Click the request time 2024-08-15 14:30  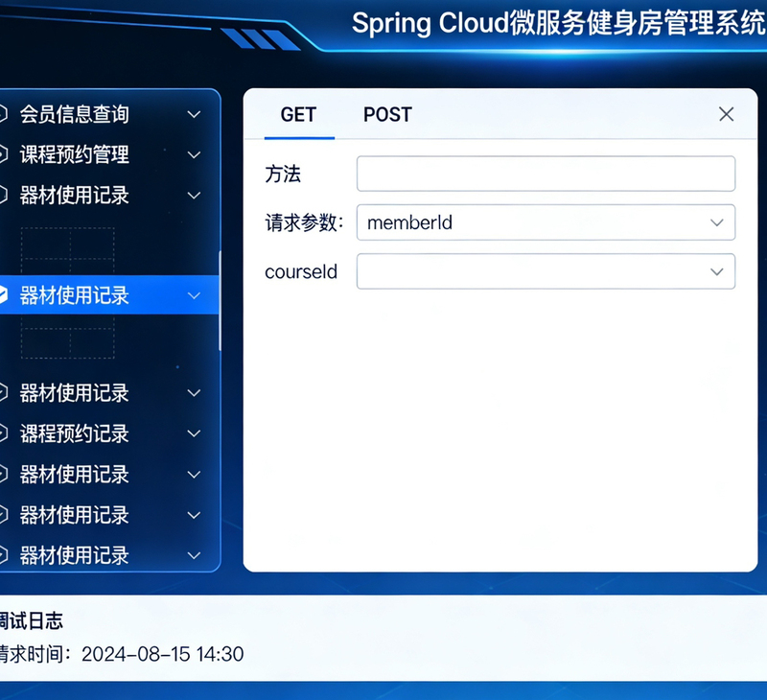(x=162, y=654)
